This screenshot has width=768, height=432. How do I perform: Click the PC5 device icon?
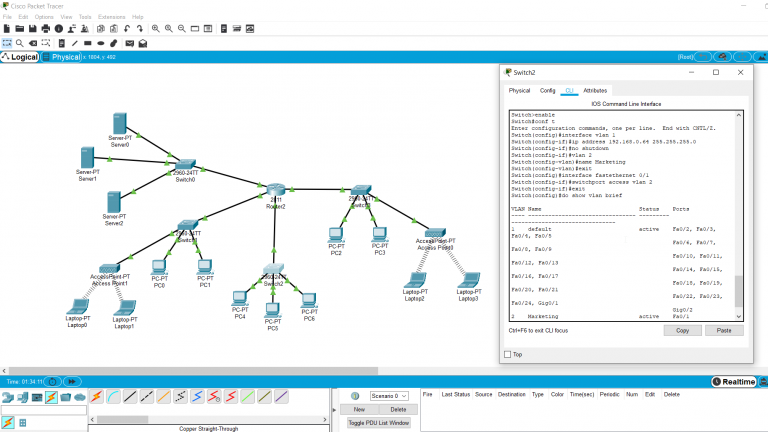coord(272,310)
